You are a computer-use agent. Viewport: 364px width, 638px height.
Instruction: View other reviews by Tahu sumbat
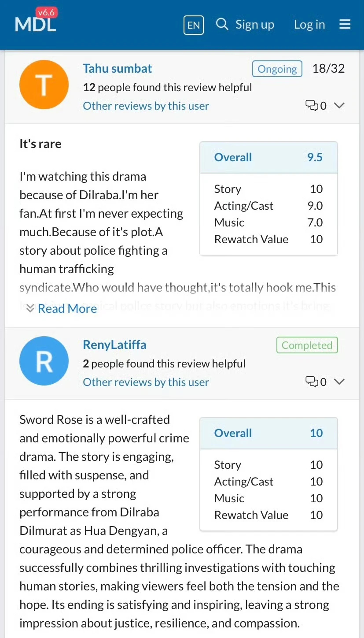146,106
